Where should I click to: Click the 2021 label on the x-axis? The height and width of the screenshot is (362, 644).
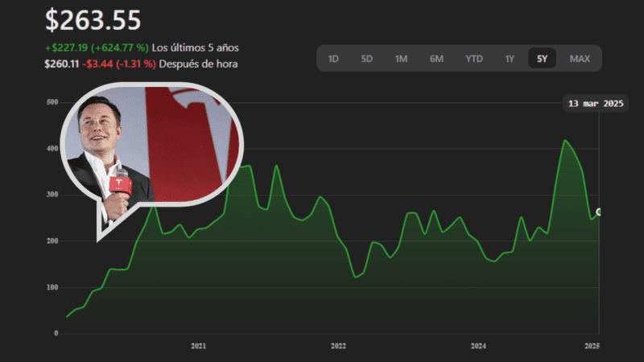[199, 346]
